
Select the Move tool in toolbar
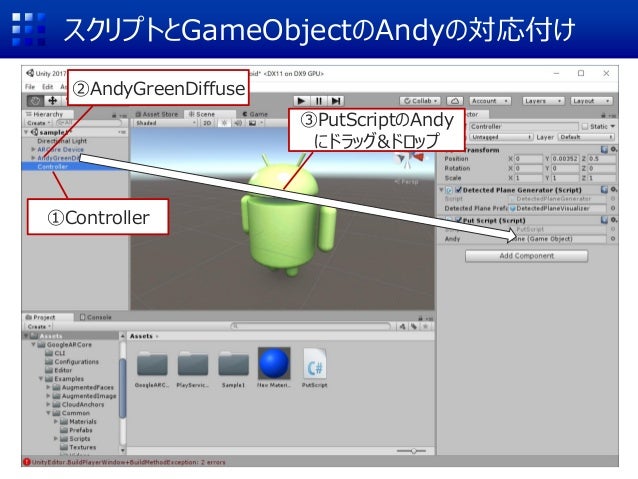[x=52, y=101]
